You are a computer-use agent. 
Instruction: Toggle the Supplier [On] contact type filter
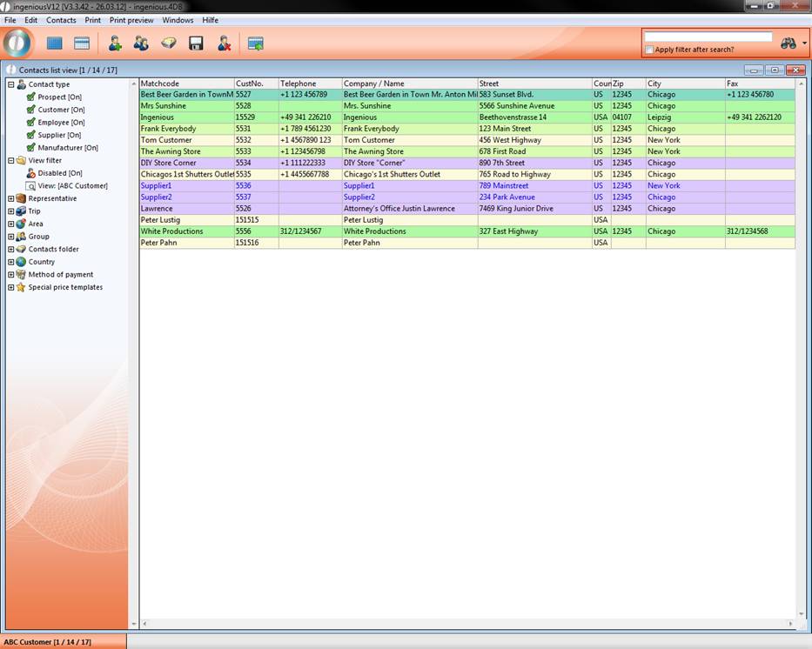(31, 135)
